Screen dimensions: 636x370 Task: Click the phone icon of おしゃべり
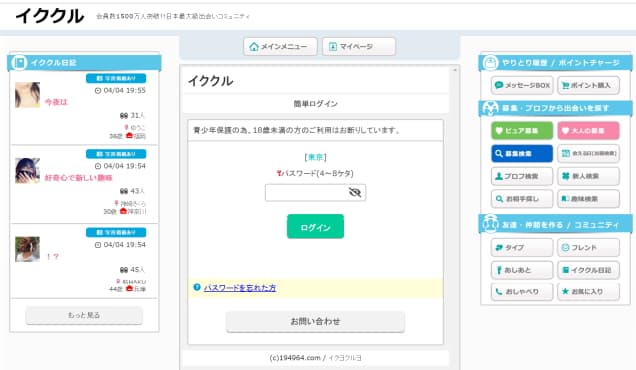[499, 291]
